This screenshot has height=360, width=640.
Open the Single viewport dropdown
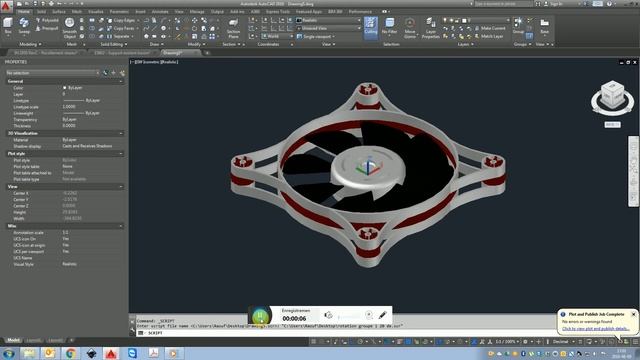pos(316,36)
